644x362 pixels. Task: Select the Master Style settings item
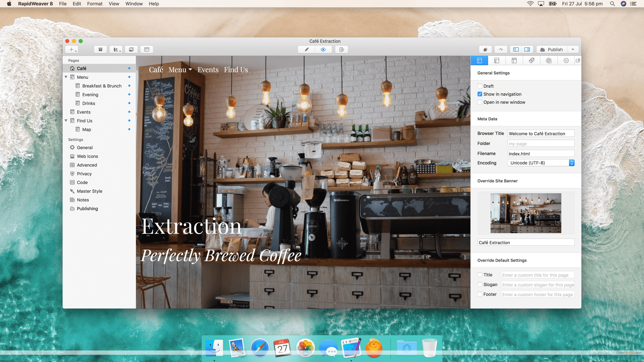89,191
